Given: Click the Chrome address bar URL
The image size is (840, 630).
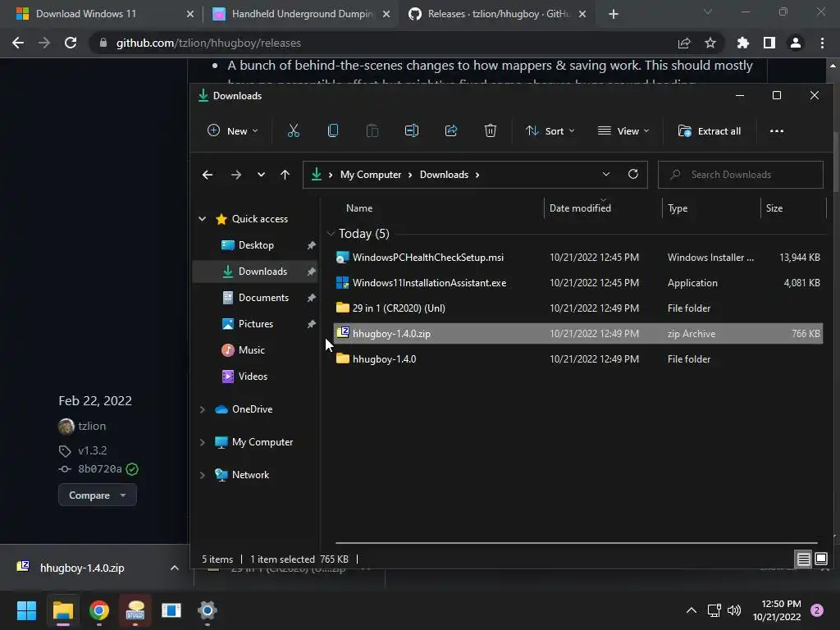Looking at the screenshot, I should 208,43.
